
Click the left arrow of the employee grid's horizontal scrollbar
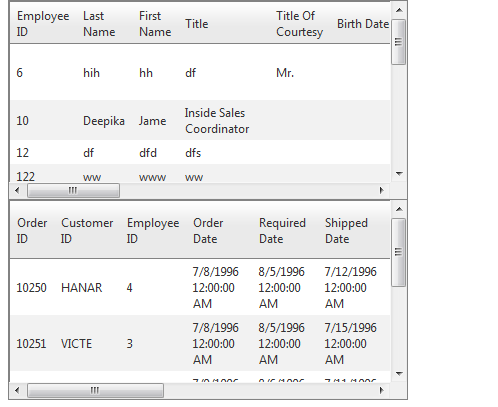[17, 191]
